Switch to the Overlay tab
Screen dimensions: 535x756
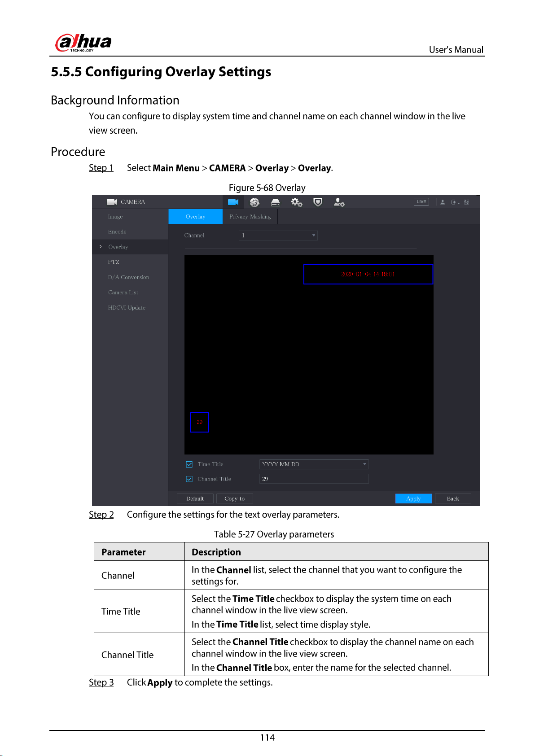(x=195, y=216)
